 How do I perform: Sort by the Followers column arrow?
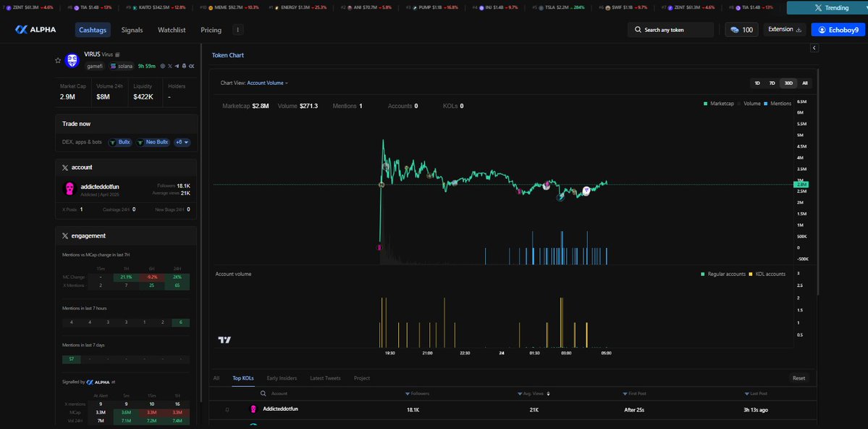(408, 394)
